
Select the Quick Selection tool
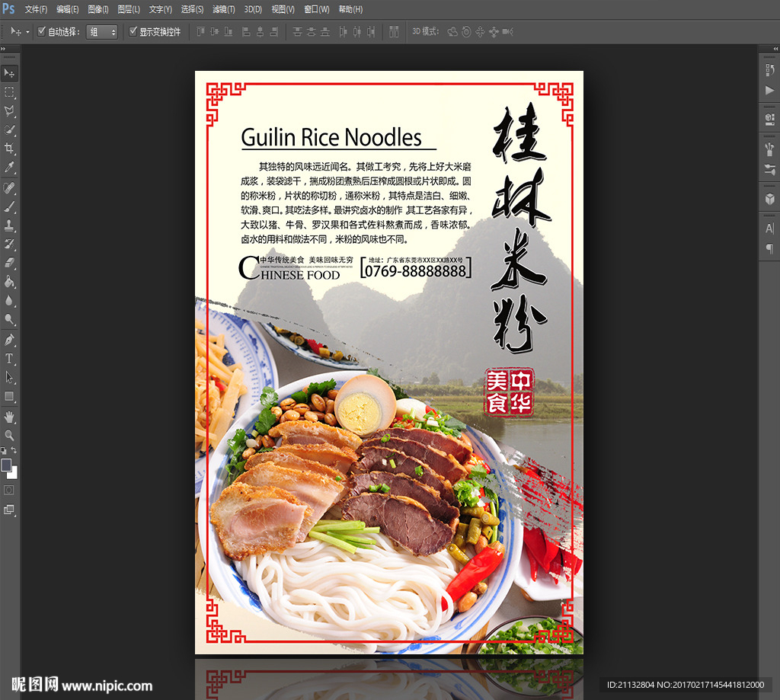pyautogui.click(x=9, y=129)
